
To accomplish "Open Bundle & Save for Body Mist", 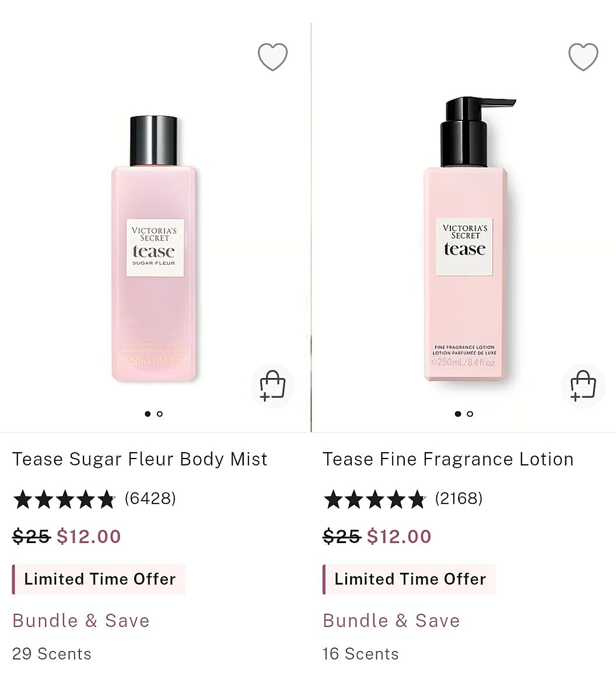I will click(x=81, y=621).
